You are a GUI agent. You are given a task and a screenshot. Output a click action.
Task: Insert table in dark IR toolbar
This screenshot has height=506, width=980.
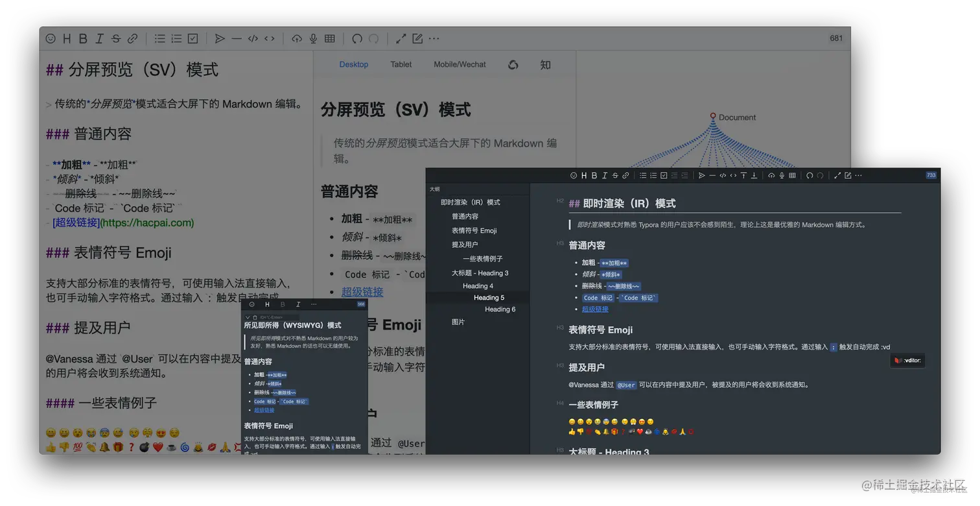pyautogui.click(x=792, y=175)
